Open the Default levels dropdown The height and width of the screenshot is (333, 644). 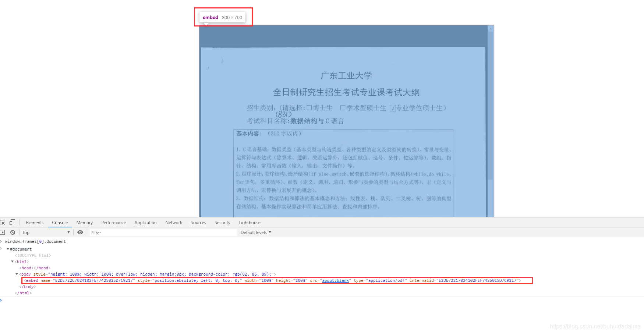[x=256, y=233]
